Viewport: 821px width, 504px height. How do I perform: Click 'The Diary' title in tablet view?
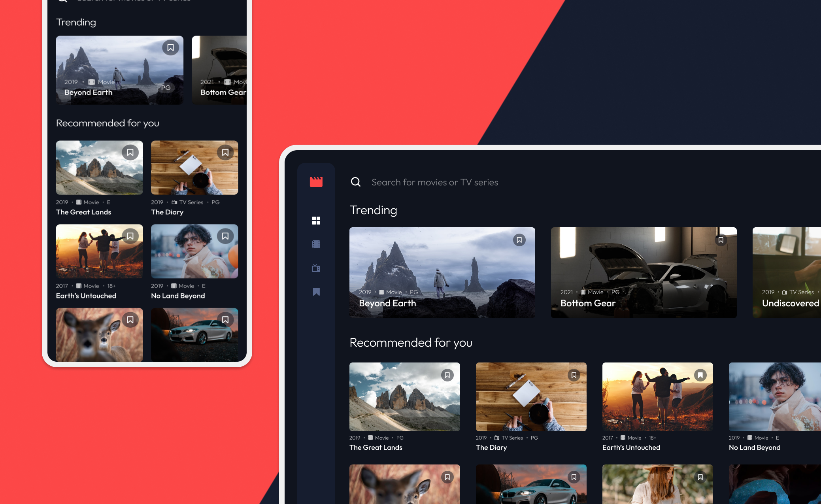[491, 447]
